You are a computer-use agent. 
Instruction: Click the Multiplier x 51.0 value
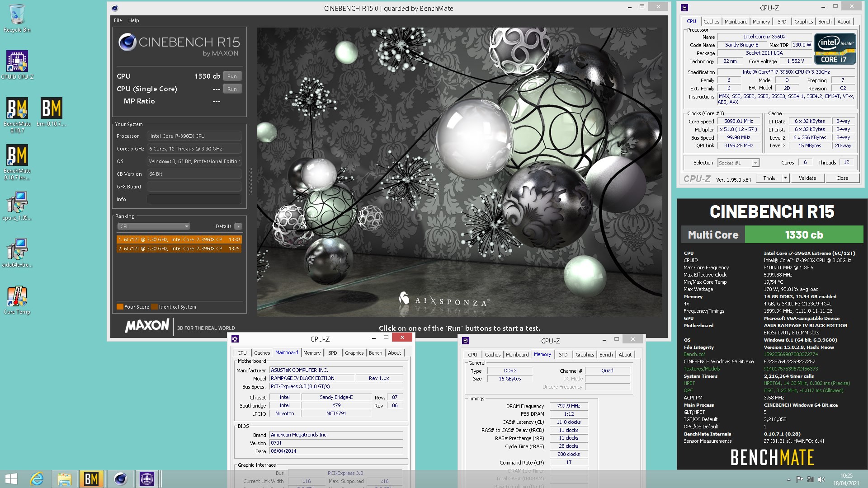[738, 130]
